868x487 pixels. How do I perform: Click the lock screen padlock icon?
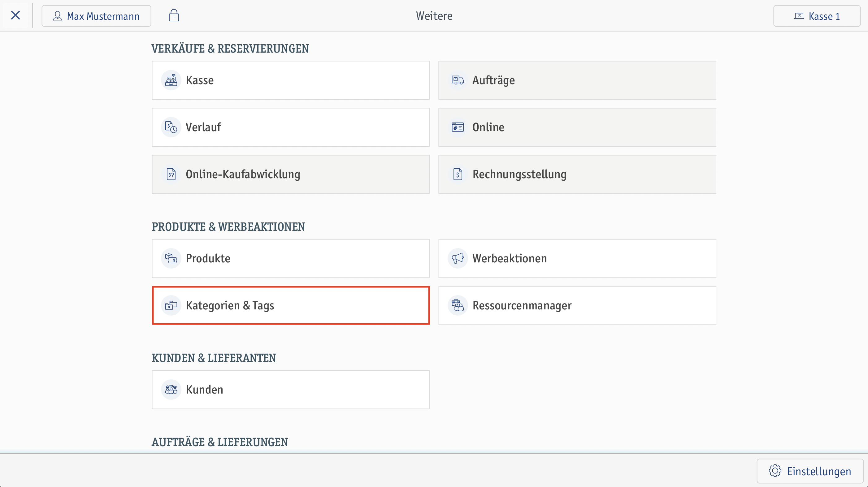174,15
